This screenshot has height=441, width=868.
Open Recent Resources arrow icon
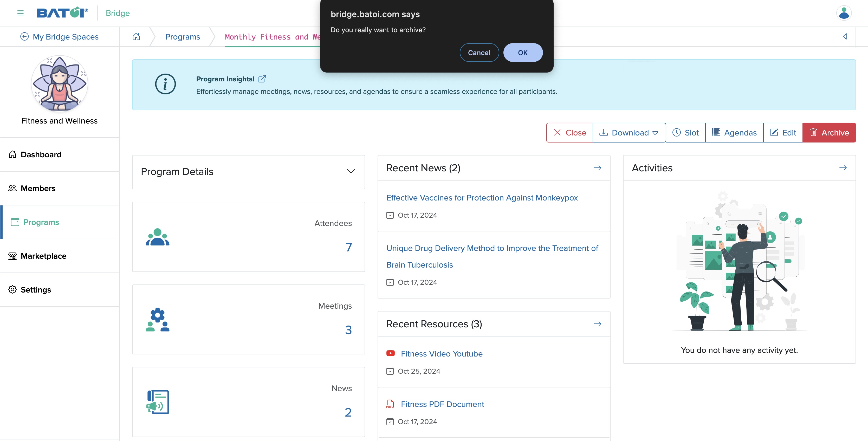tap(597, 324)
